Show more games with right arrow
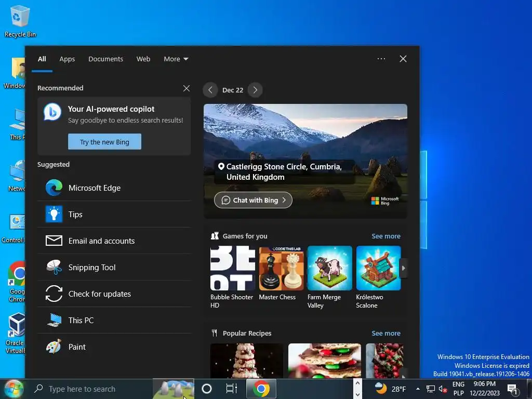This screenshot has height=399, width=532. [403, 268]
